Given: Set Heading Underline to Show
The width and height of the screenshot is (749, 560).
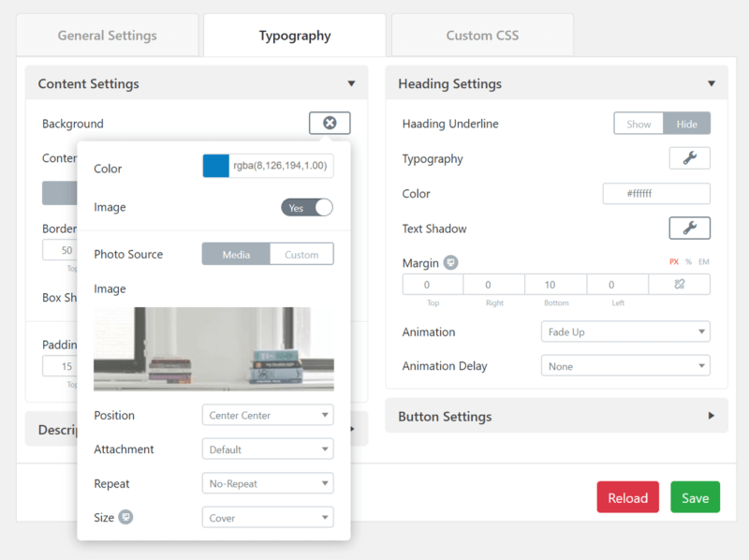Looking at the screenshot, I should tap(639, 125).
